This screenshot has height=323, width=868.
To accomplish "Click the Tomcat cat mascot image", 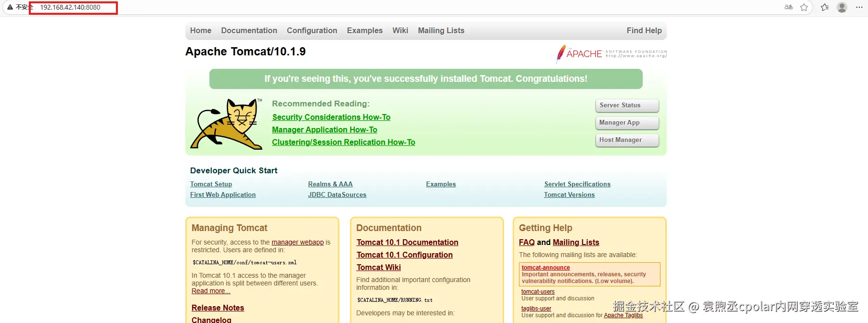I will tap(226, 124).
